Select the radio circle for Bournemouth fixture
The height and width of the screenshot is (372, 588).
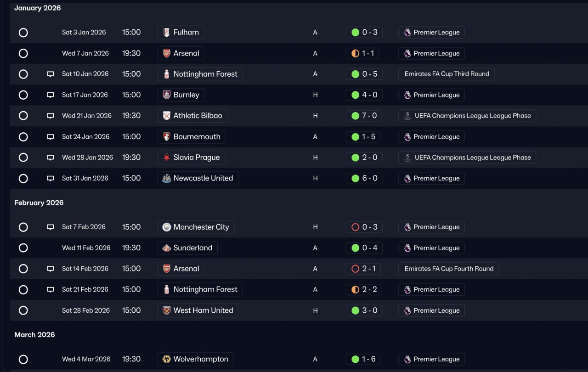[23, 137]
